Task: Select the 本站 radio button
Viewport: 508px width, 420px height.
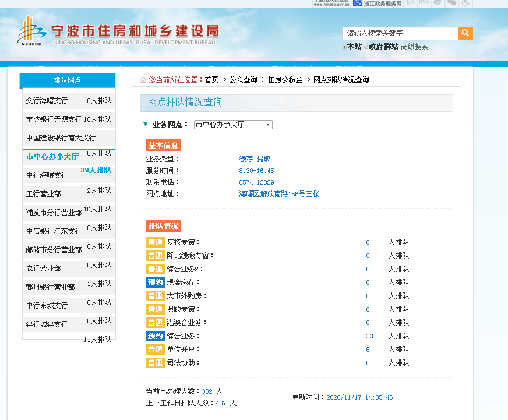Action: click(344, 47)
